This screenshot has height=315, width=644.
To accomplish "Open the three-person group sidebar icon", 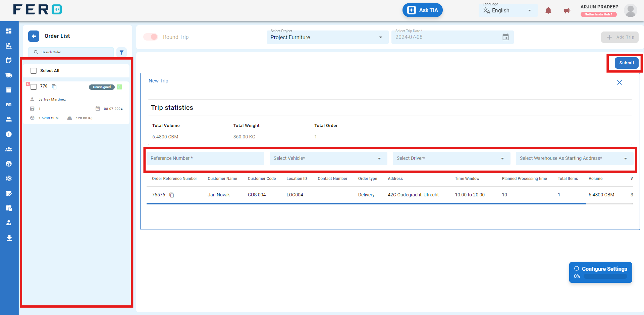I will [x=9, y=149].
